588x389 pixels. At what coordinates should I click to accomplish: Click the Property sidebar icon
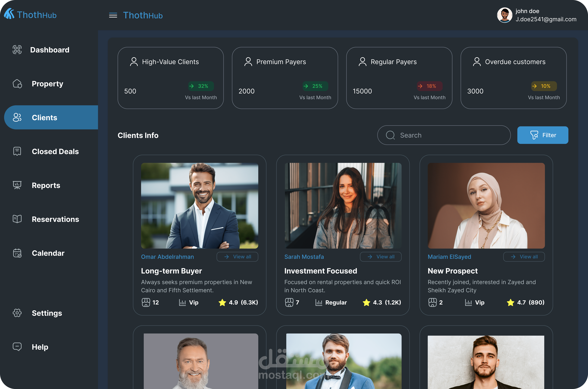pyautogui.click(x=17, y=84)
